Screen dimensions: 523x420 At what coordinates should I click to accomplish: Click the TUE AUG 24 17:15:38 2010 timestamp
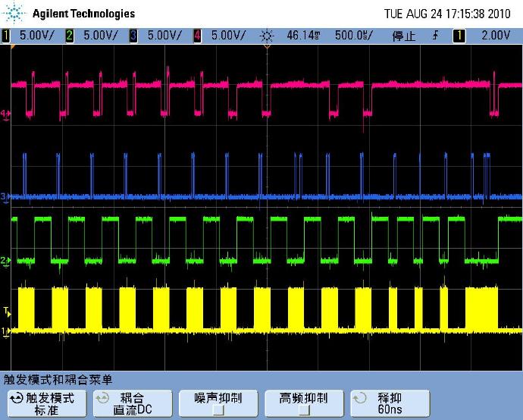click(447, 14)
